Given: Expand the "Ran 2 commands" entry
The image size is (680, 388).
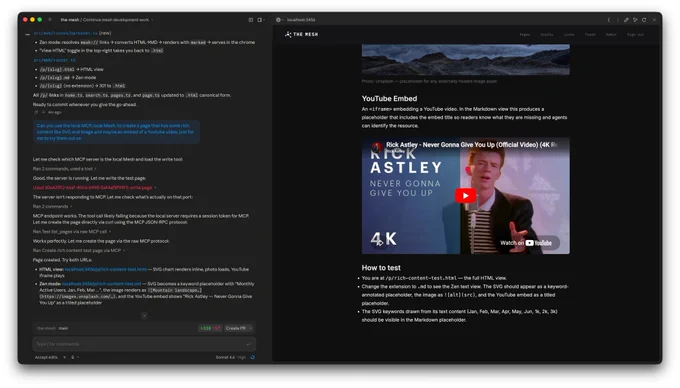Looking at the screenshot, I should click(x=52, y=206).
